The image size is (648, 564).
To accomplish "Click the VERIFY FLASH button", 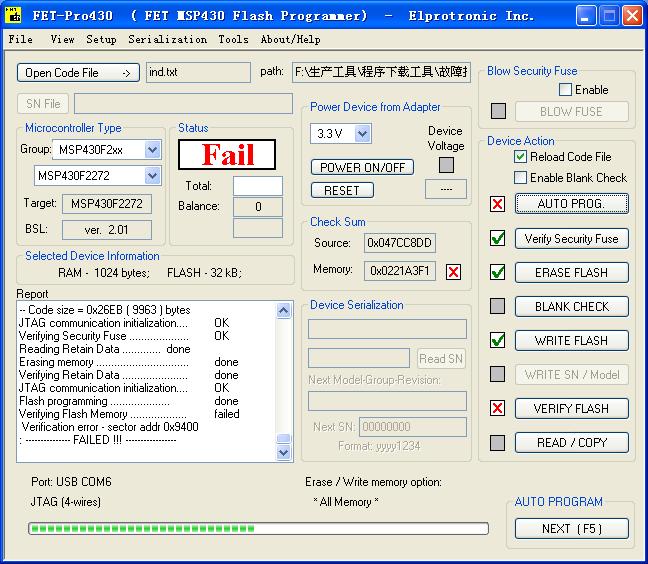I will (x=572, y=408).
